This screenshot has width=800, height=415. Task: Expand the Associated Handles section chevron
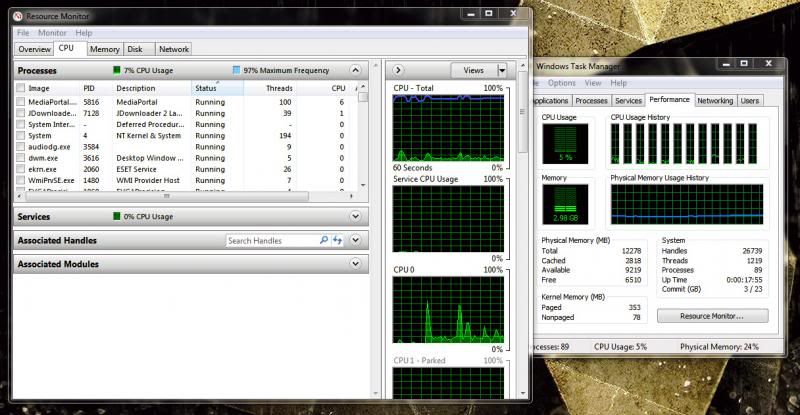(x=356, y=240)
